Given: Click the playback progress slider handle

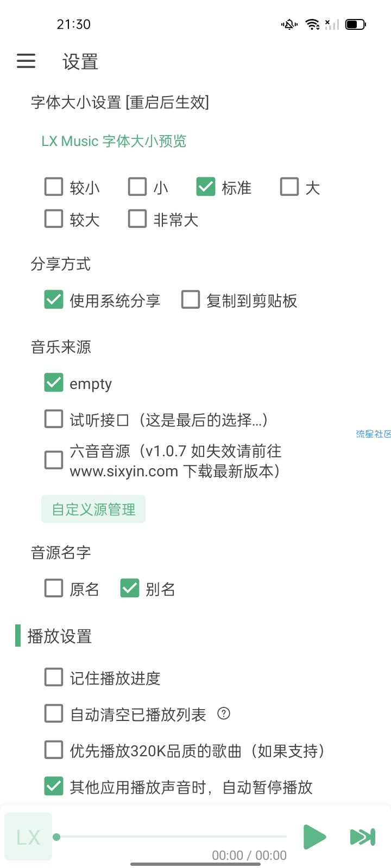Looking at the screenshot, I should 56,837.
